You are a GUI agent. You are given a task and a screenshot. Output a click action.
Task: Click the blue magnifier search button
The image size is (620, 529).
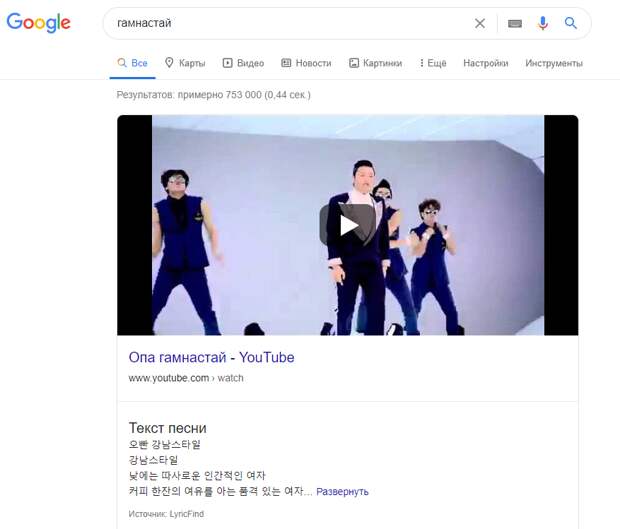[571, 23]
